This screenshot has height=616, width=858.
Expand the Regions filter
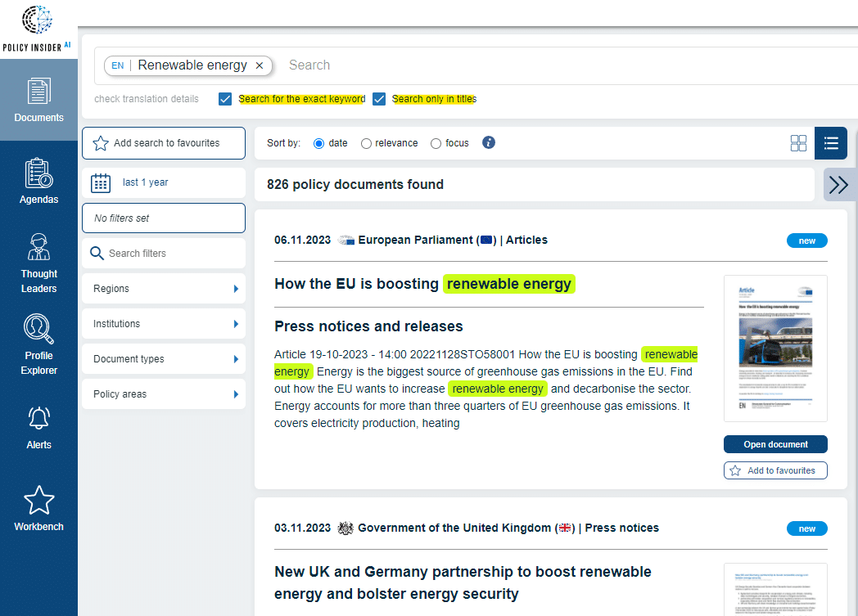[x=163, y=288]
